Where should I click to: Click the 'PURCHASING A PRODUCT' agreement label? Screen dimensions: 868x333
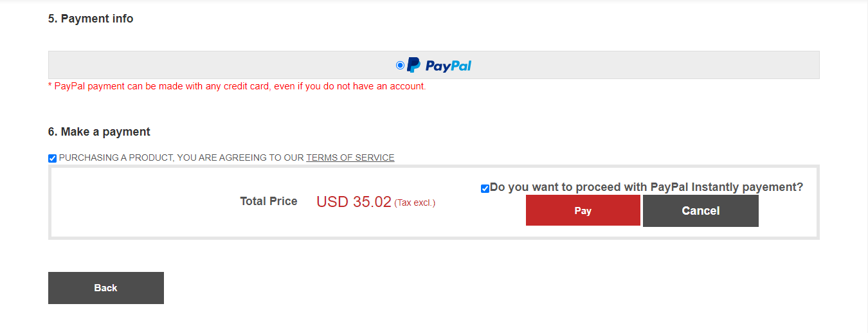tap(226, 157)
